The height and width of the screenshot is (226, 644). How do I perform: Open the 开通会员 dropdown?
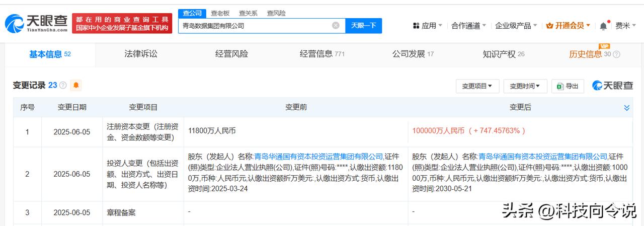tap(569, 26)
